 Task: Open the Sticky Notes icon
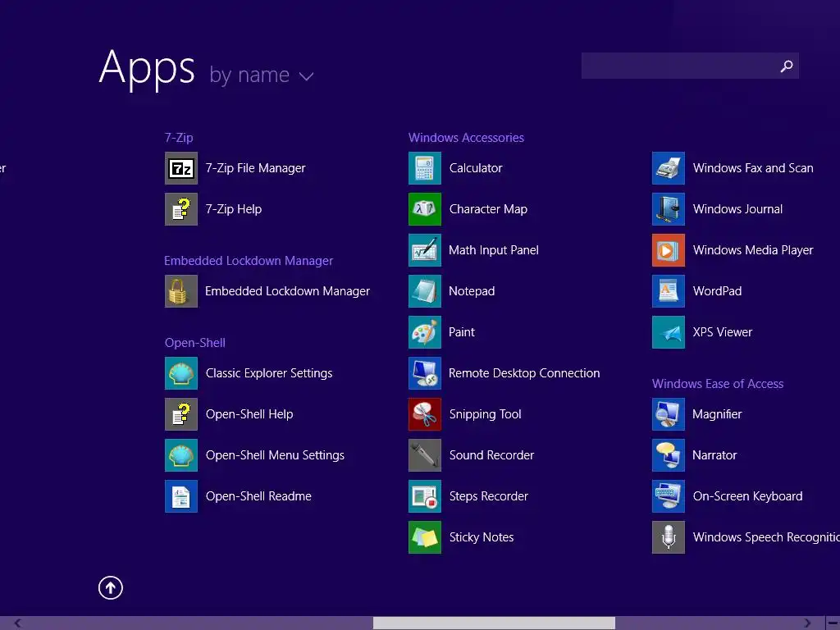[425, 537]
